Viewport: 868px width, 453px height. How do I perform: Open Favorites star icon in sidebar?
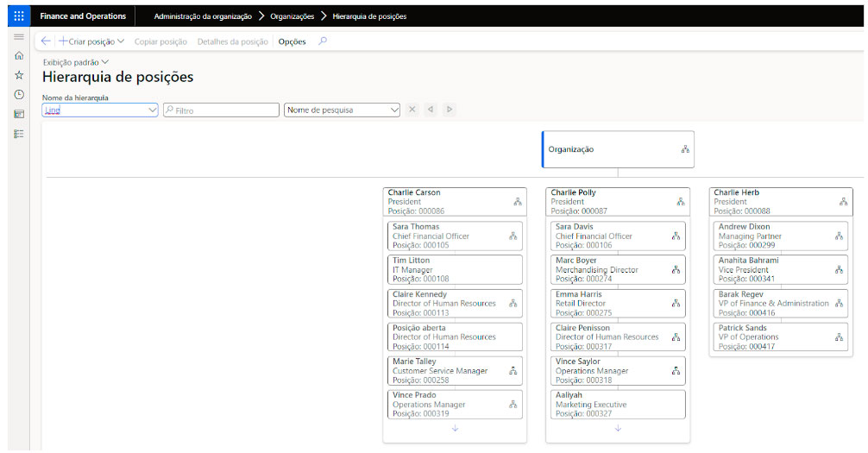19,75
